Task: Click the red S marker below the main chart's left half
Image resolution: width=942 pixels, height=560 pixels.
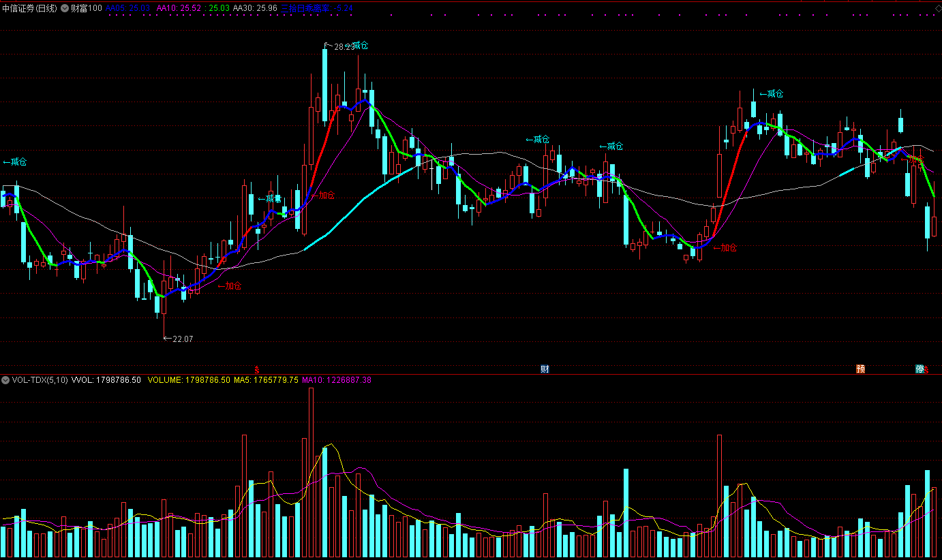Action: click(x=256, y=370)
